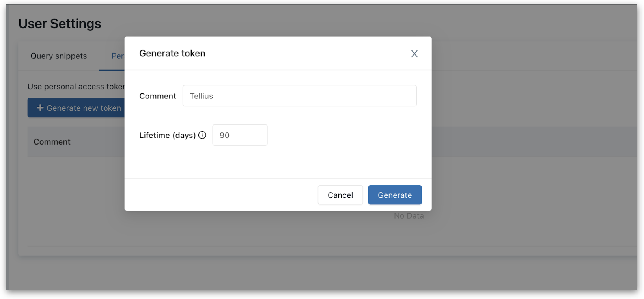Click the Comment column header in table
The height and width of the screenshot is (299, 644).
pos(52,142)
